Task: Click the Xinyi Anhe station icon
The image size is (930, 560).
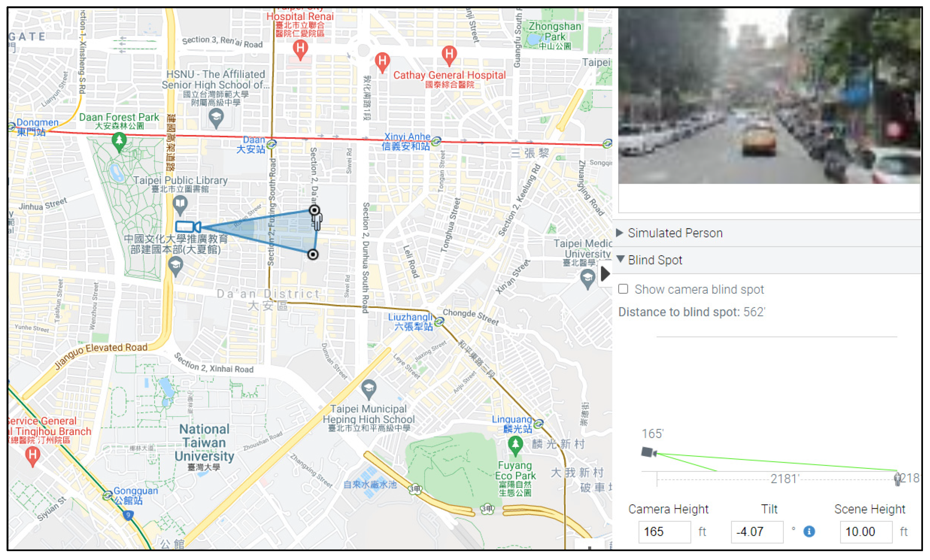Action: tap(436, 142)
